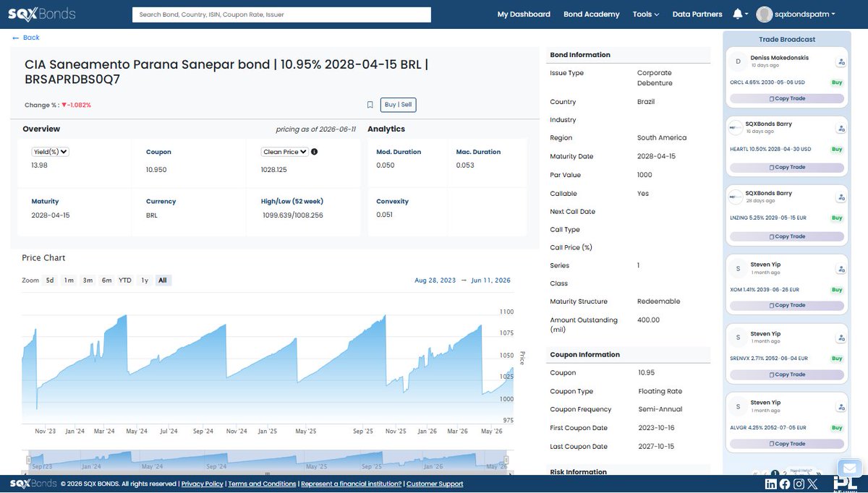868x493 pixels.
Task: Click the SQX Bonds logo in header
Action: [x=41, y=14]
